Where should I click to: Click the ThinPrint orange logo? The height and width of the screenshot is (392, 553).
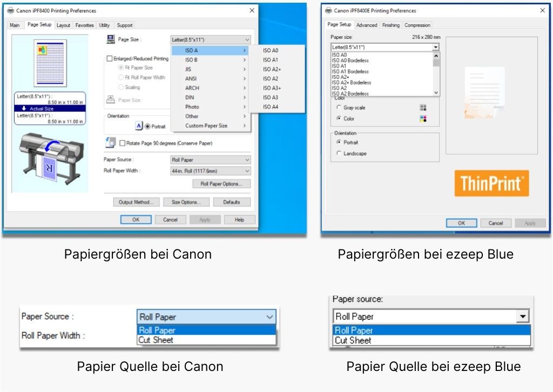491,184
